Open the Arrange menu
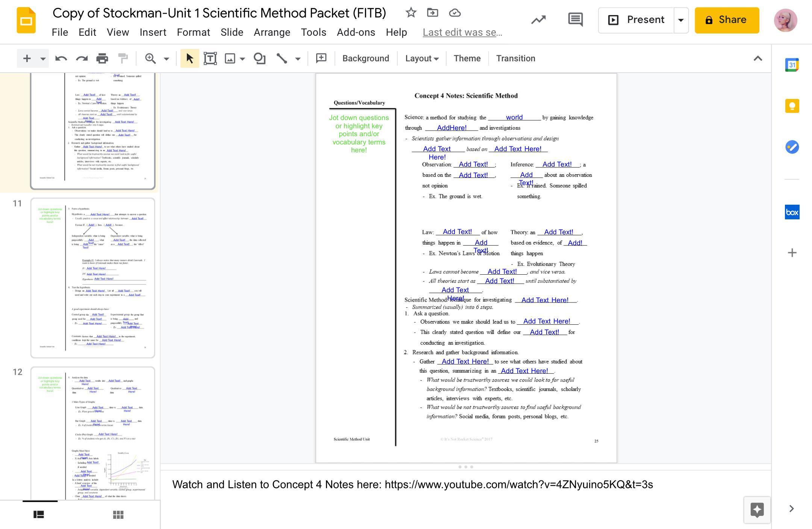 click(272, 32)
